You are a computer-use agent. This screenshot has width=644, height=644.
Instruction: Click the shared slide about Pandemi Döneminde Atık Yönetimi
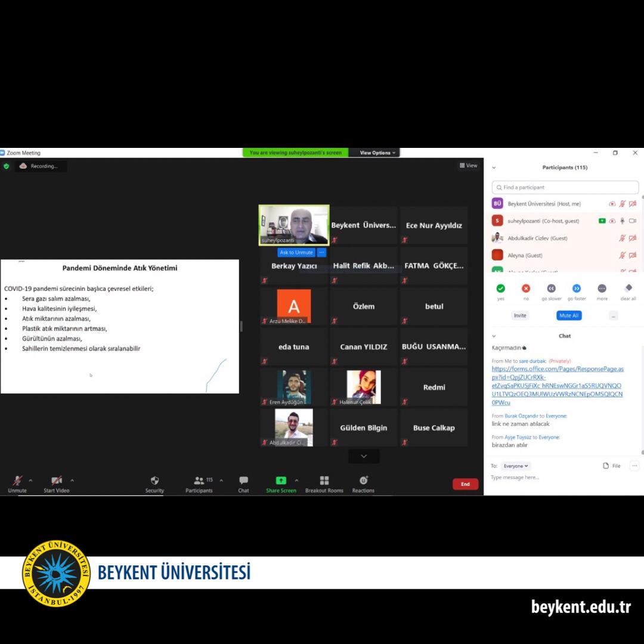point(120,327)
